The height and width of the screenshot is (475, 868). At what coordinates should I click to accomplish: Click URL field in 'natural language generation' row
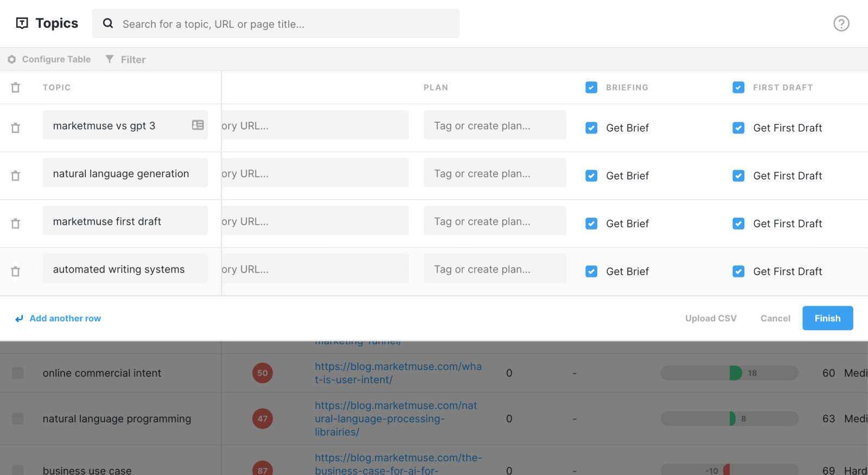pyautogui.click(x=315, y=173)
